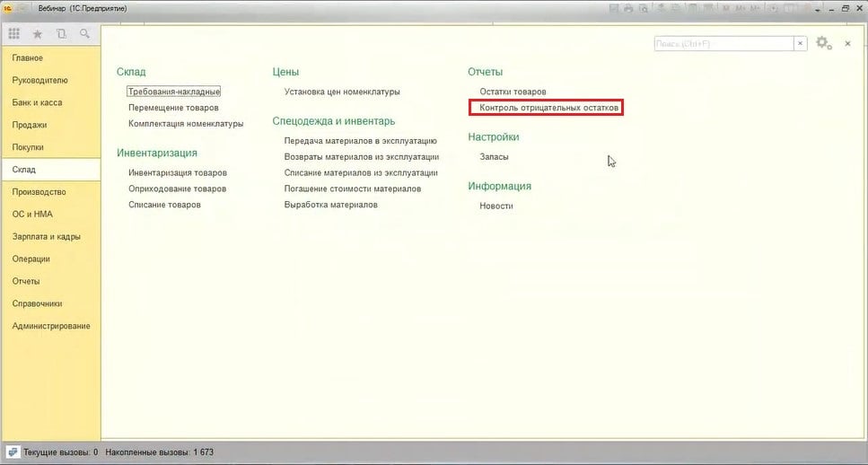
Task: Clear the search field with the x button
Action: [800, 44]
